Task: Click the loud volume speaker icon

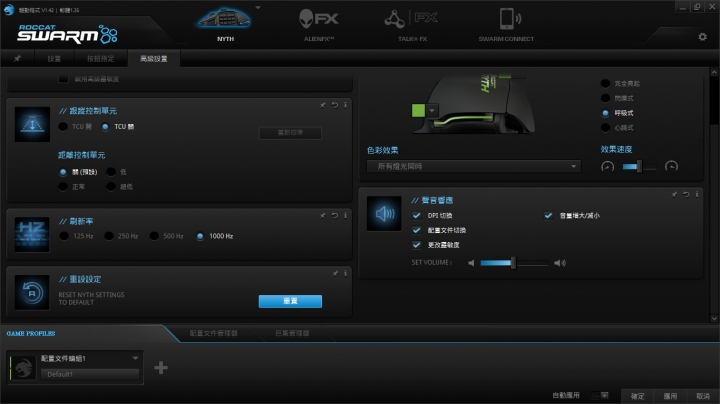Action: point(560,263)
